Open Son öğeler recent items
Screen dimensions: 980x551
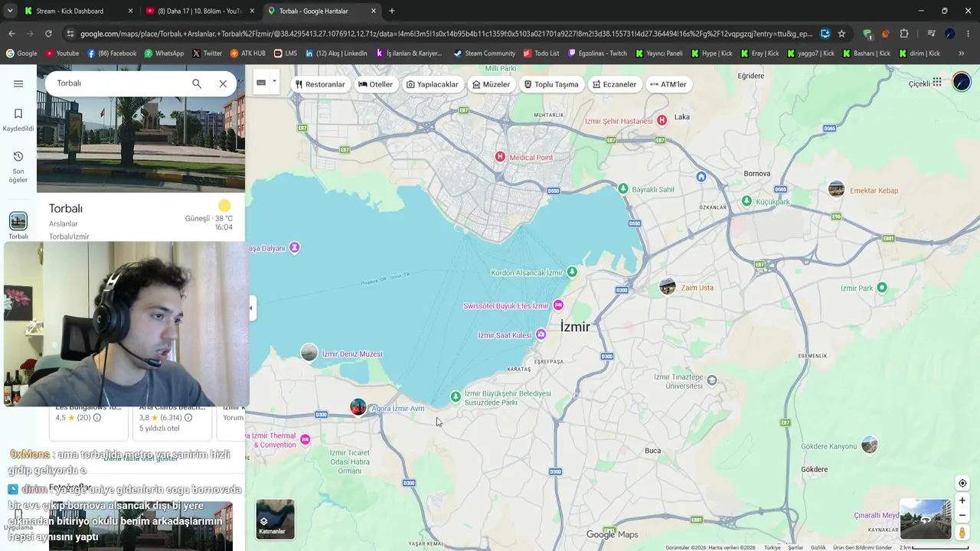18,166
